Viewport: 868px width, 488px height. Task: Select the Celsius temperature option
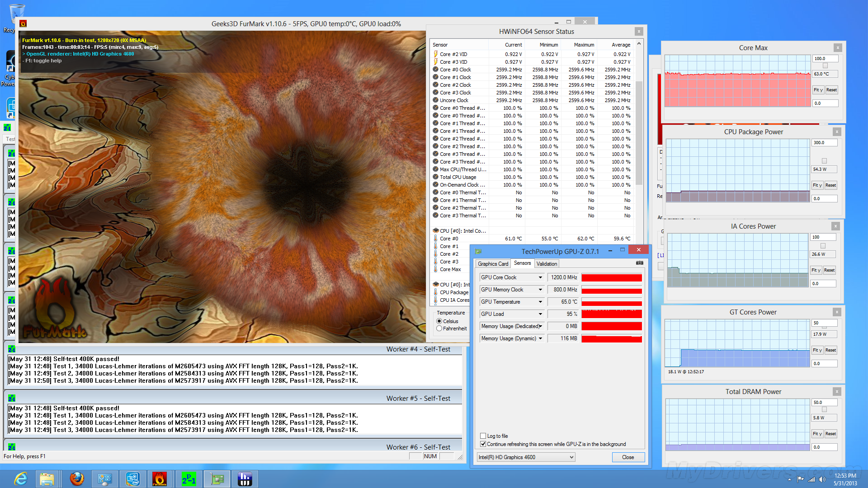[x=439, y=321]
